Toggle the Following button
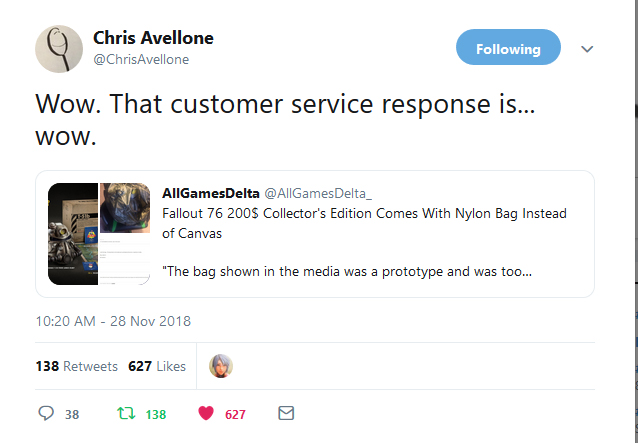The image size is (638, 443). pos(508,48)
